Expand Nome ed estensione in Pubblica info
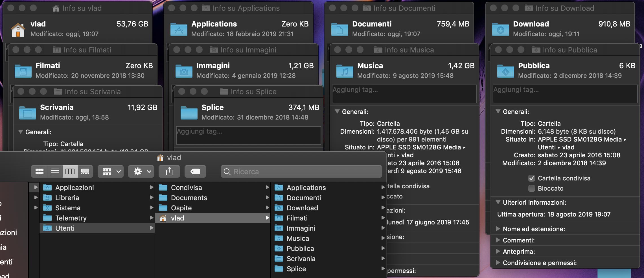 (x=498, y=229)
